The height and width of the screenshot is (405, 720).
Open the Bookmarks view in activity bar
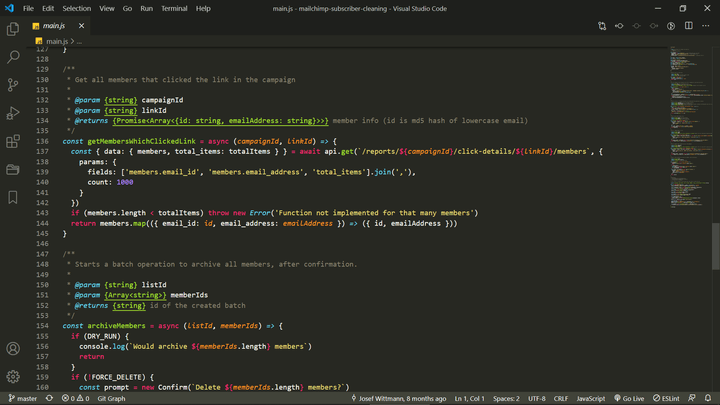[x=13, y=197]
